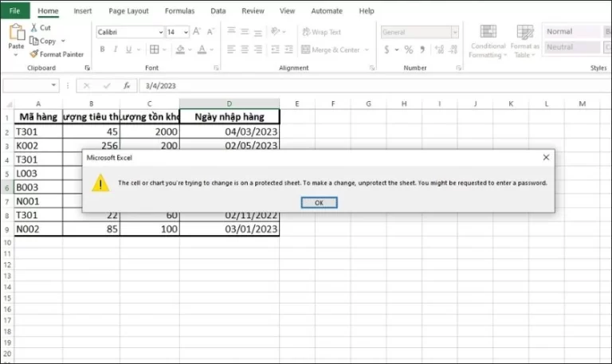Viewport: 612px width, 364px height.
Task: Toggle Underline formatting
Action: coord(128,49)
